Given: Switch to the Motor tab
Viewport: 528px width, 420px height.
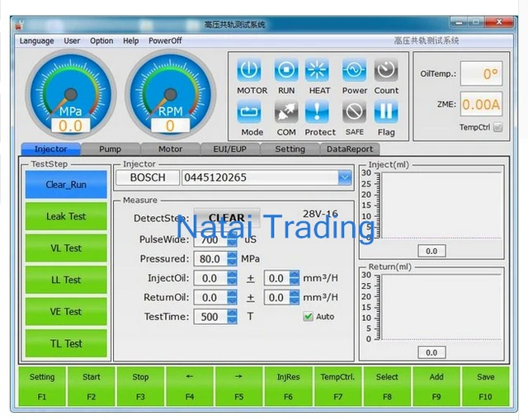Looking at the screenshot, I should click(x=171, y=149).
